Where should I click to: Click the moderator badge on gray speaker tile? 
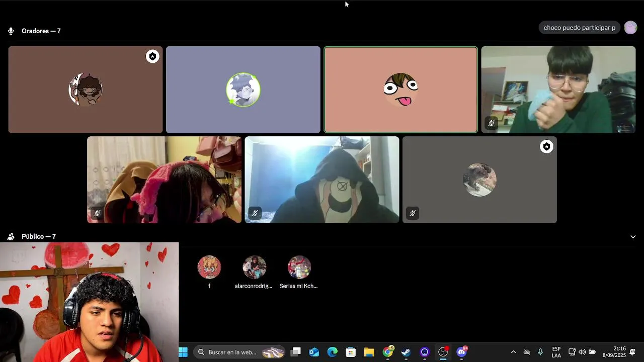coord(546,146)
